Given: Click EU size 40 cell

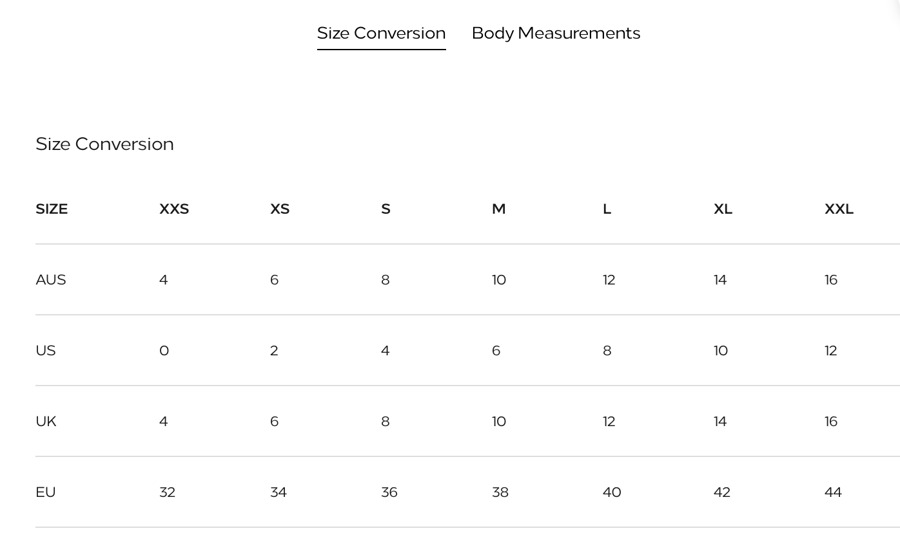Looking at the screenshot, I should click(x=612, y=492).
